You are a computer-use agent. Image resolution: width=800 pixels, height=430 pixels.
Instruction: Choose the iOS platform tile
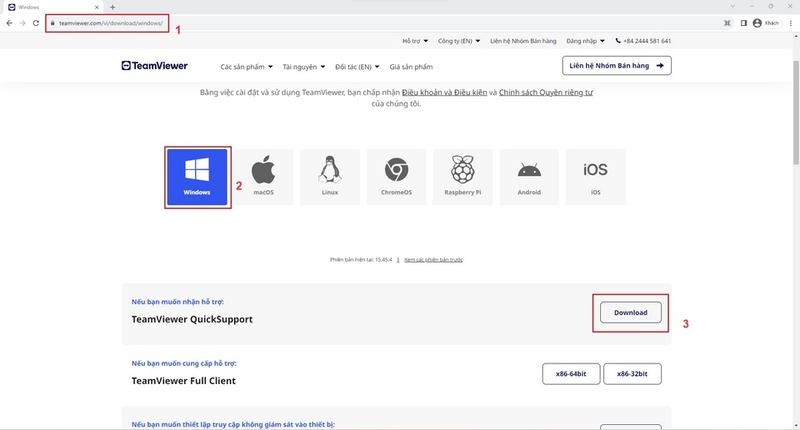595,177
